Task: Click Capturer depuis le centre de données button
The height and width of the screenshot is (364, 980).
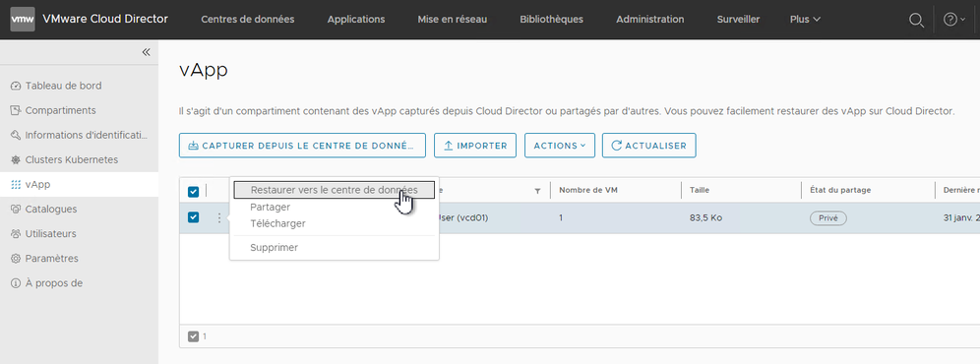Action: point(302,145)
